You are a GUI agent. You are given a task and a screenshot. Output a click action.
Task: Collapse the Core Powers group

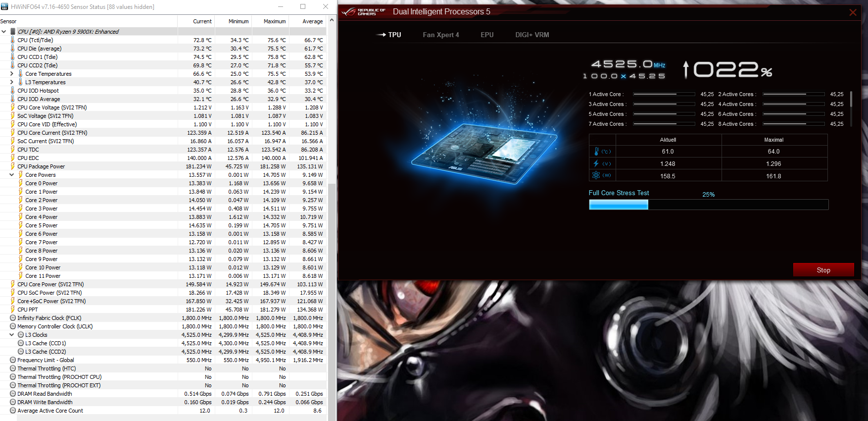tap(12, 174)
